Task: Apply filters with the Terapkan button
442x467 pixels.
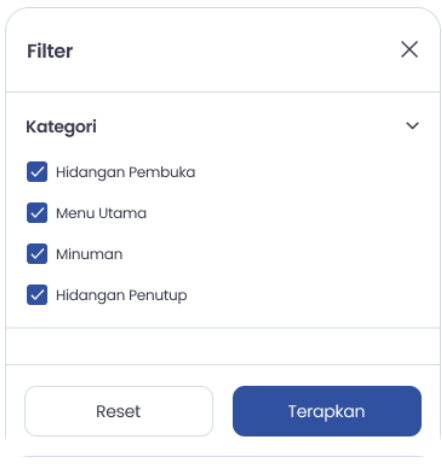Action: (x=327, y=411)
